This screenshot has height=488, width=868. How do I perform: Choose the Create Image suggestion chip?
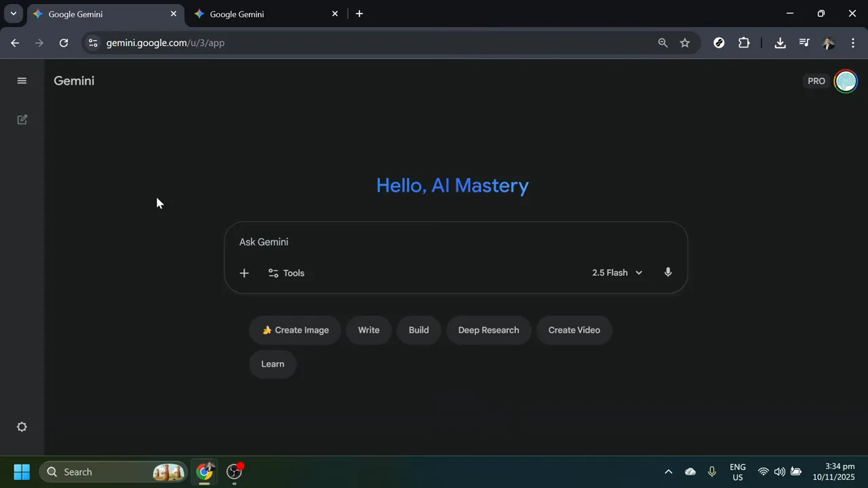[x=295, y=330]
